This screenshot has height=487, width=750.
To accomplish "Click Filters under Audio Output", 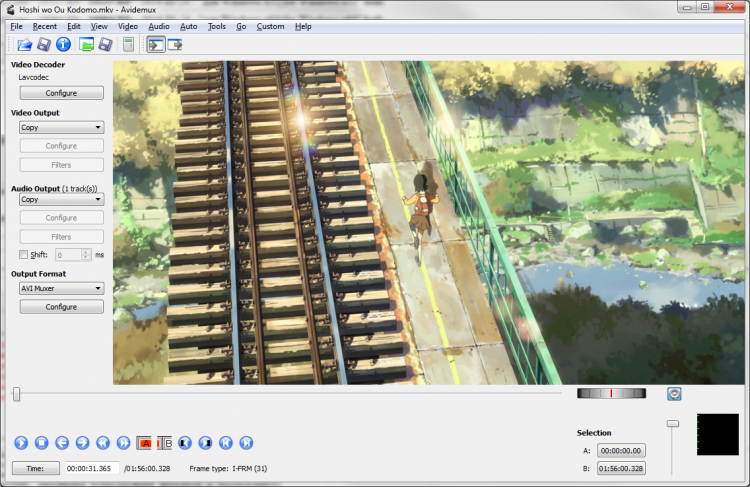I will pyautogui.click(x=62, y=236).
